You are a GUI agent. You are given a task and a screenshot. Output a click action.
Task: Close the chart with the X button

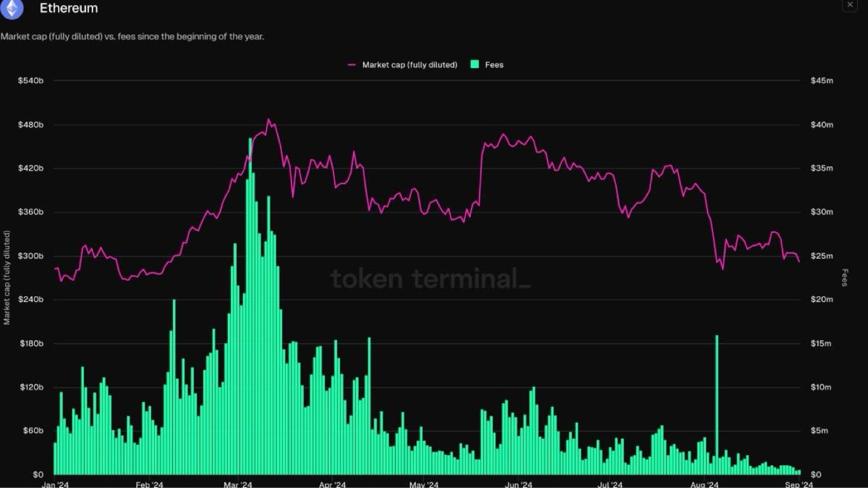(850, 4)
